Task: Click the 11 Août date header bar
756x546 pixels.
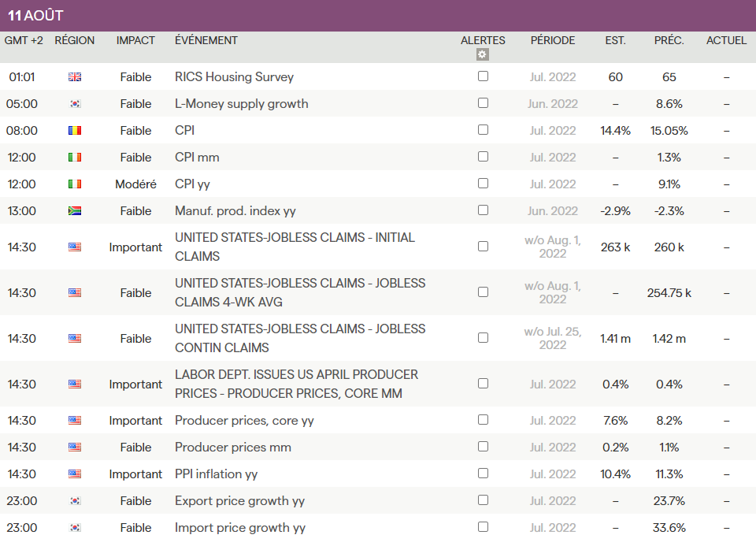Action: [x=378, y=16]
